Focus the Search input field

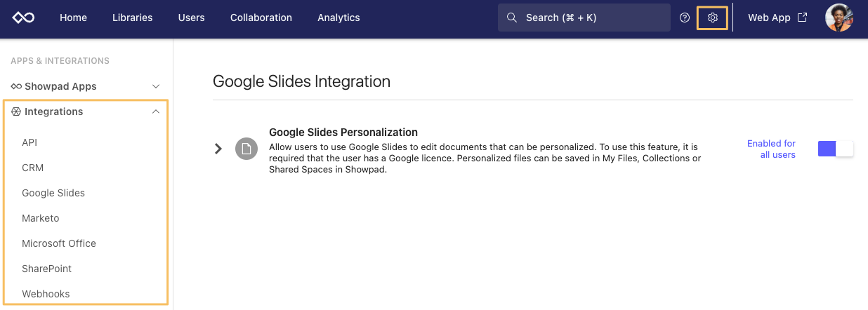(x=584, y=18)
